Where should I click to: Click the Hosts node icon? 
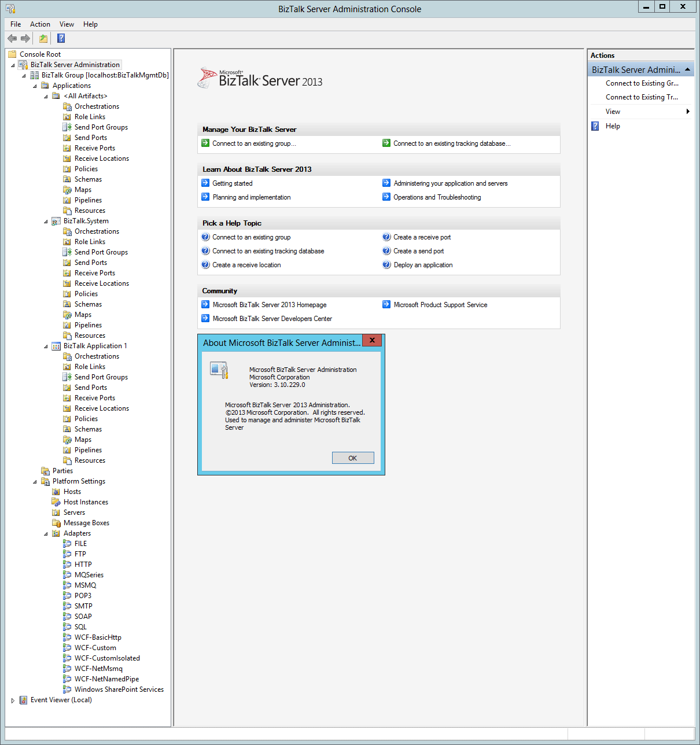click(56, 492)
